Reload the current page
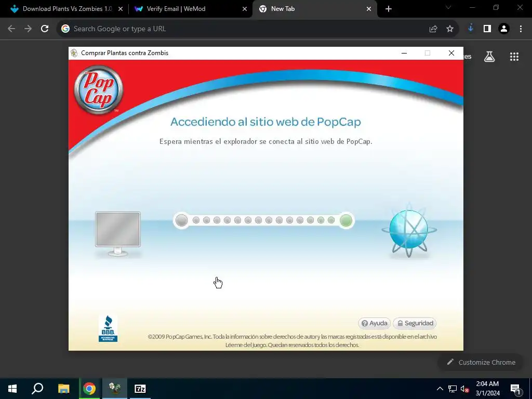This screenshot has height=399, width=532. click(x=45, y=29)
